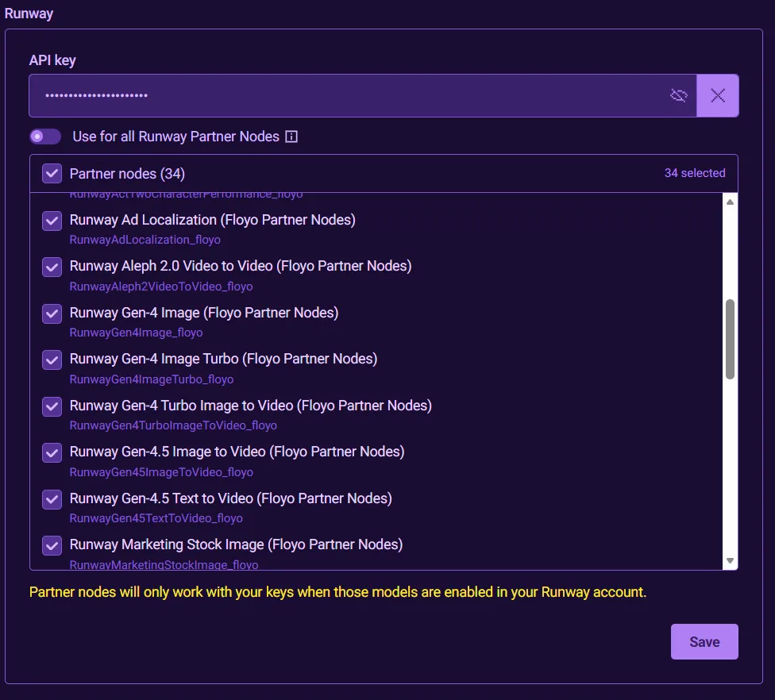Open info icon beside Runway Partner Nodes
This screenshot has height=700, width=775.
(291, 137)
